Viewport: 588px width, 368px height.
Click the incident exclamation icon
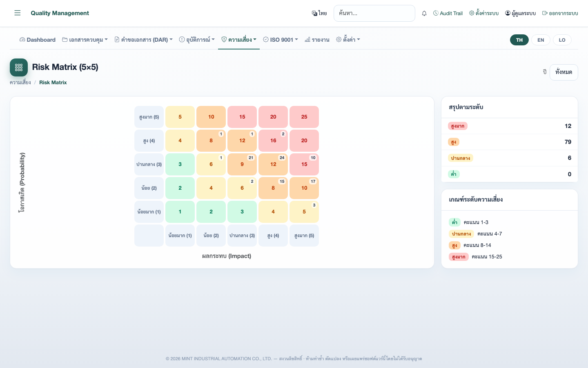coord(182,40)
